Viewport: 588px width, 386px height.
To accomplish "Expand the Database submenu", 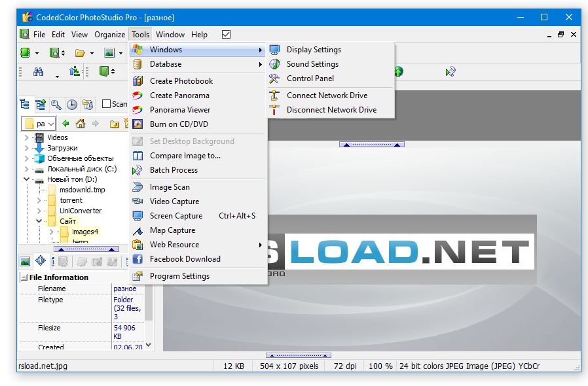I will (198, 64).
